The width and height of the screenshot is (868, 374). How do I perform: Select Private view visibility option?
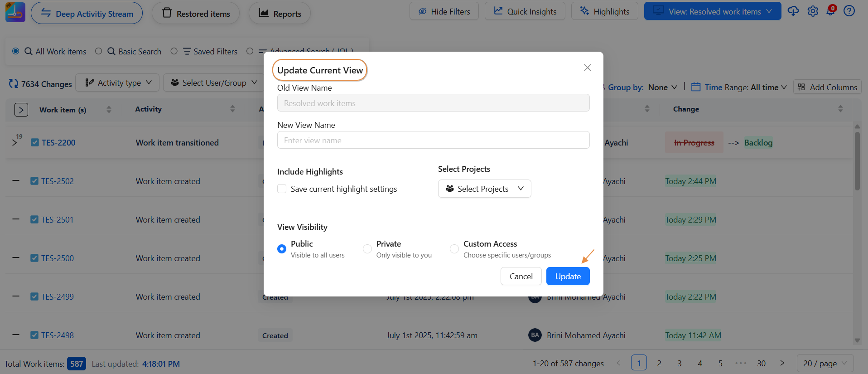pos(367,249)
